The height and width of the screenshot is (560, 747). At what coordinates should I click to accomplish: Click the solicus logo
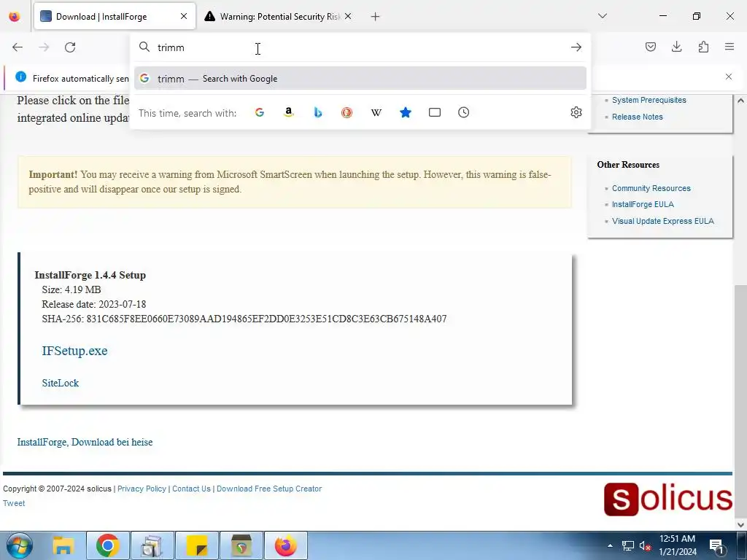(668, 499)
